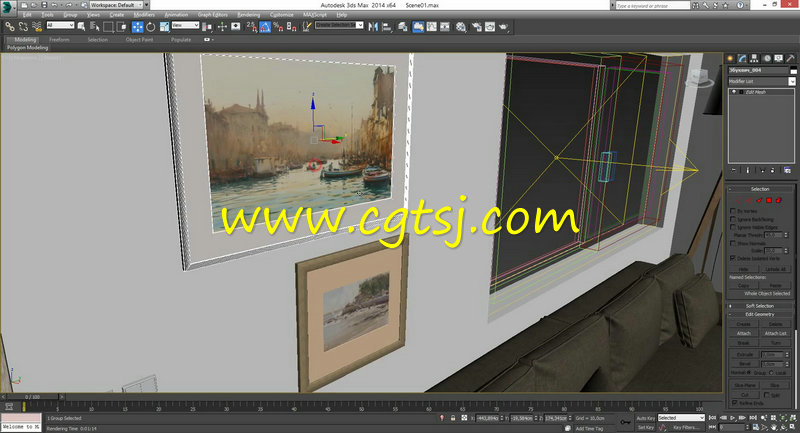The height and width of the screenshot is (433, 800).
Task: Collapse the Edit Geometry rollout
Action: click(760, 314)
